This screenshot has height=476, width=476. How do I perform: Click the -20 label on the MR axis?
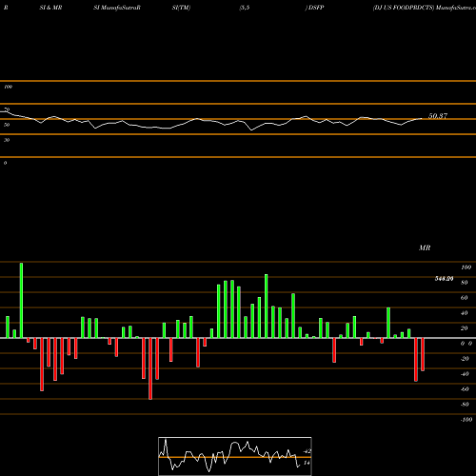[x=465, y=359]
